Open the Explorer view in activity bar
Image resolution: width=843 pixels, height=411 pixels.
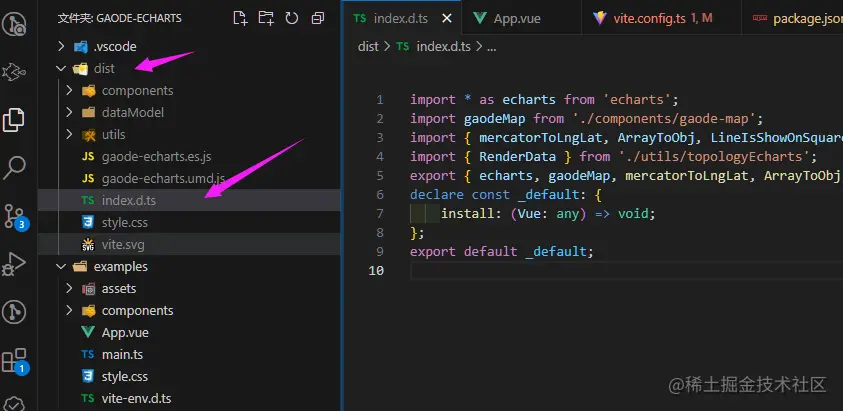[x=14, y=119]
